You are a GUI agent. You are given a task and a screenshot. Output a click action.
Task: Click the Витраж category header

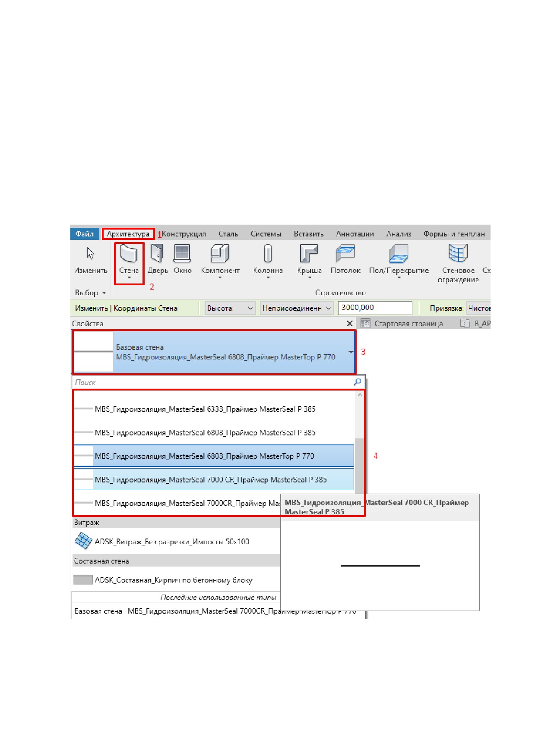pyautogui.click(x=177, y=523)
